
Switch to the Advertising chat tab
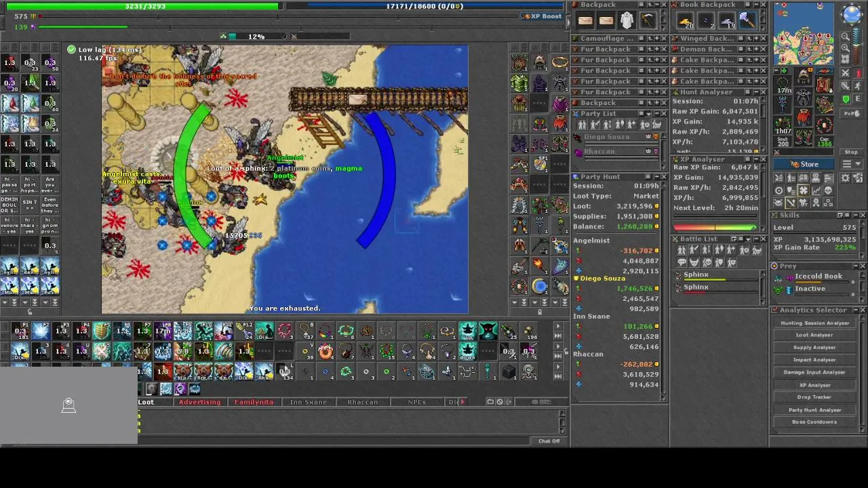click(x=199, y=402)
